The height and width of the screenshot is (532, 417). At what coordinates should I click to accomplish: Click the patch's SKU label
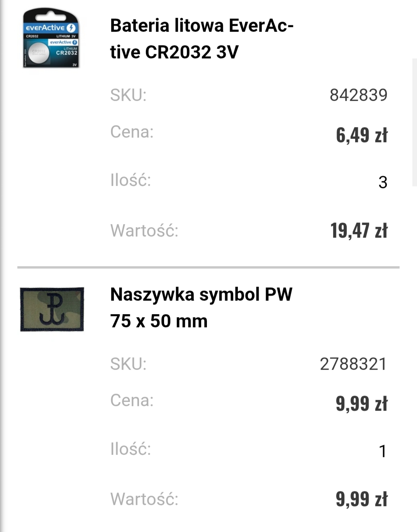pyautogui.click(x=129, y=364)
